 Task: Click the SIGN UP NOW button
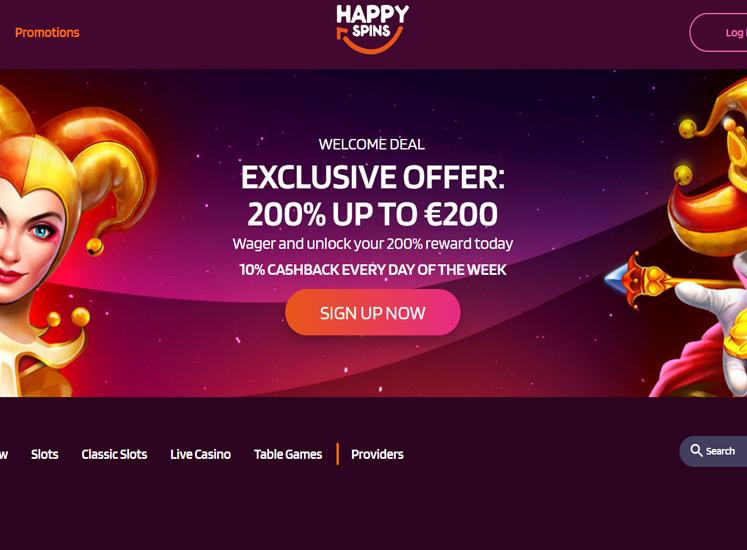[x=373, y=313]
